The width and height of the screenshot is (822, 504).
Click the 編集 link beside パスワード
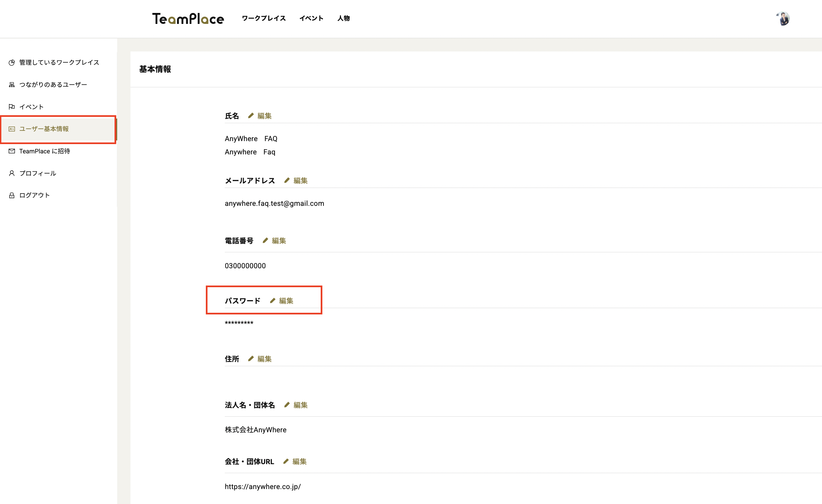286,300
